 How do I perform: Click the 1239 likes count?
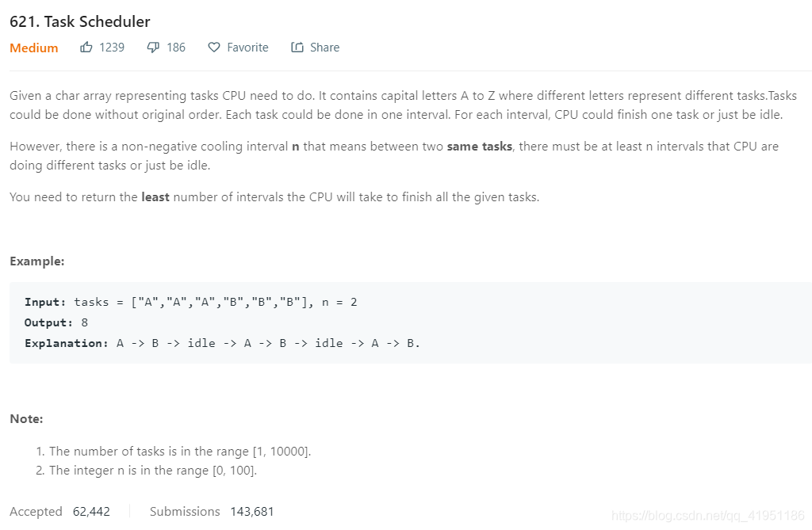(112, 48)
